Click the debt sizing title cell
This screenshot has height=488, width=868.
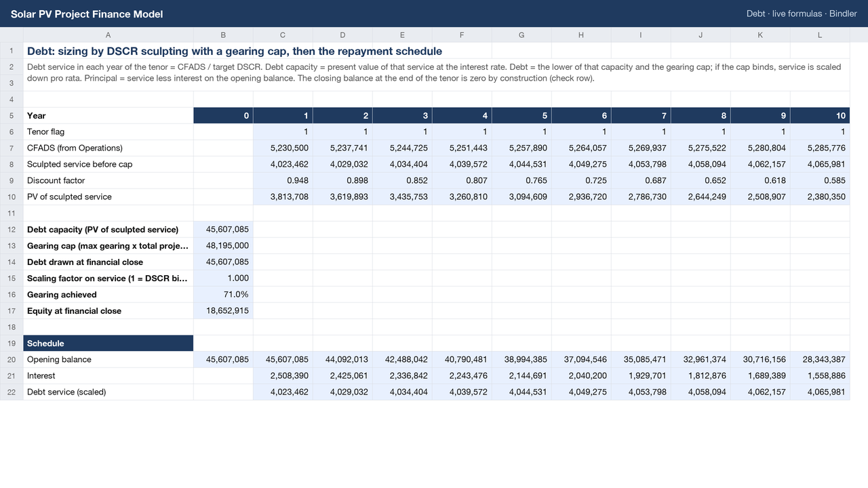[235, 51]
